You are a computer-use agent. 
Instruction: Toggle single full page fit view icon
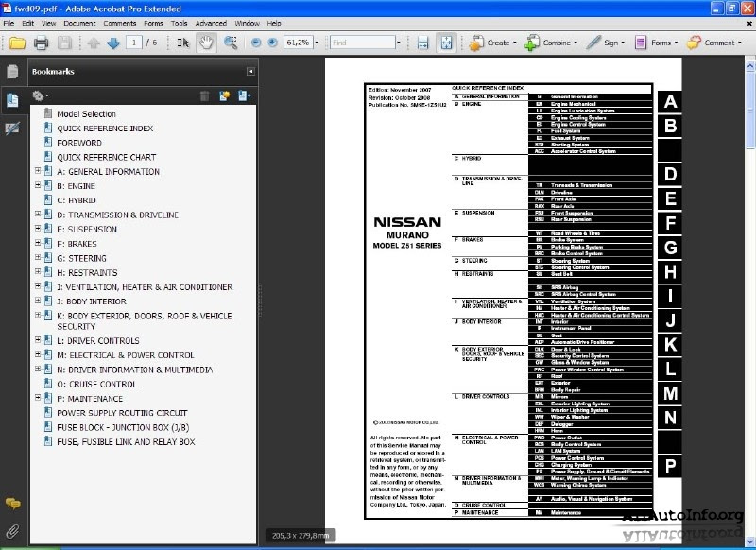(446, 43)
